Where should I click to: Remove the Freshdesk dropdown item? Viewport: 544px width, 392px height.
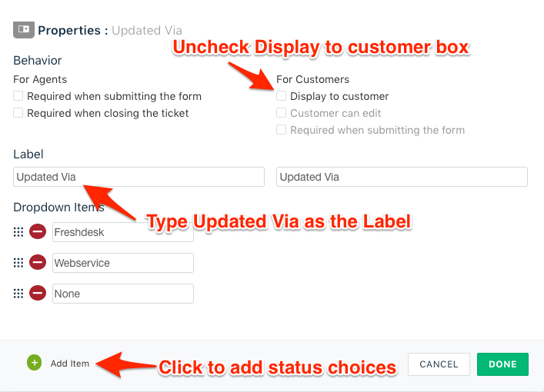pyautogui.click(x=38, y=231)
